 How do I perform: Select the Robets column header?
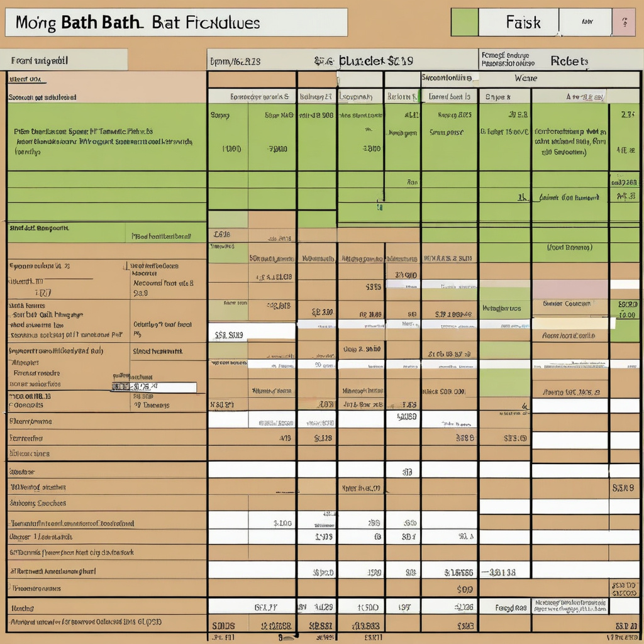[569, 61]
